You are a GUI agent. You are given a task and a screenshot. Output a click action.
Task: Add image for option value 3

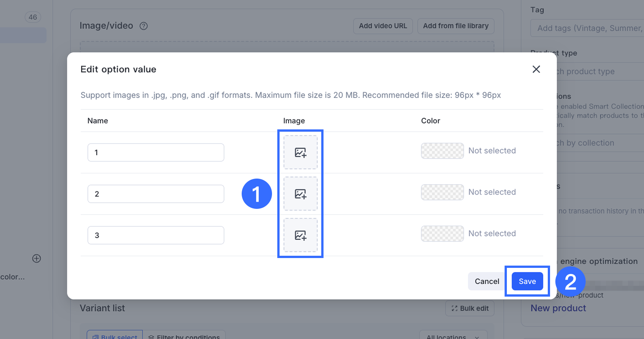point(300,235)
